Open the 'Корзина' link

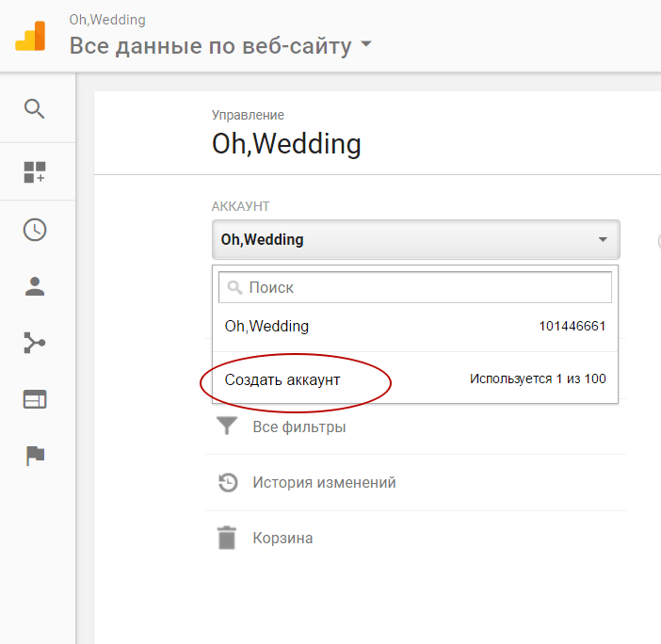tap(282, 539)
